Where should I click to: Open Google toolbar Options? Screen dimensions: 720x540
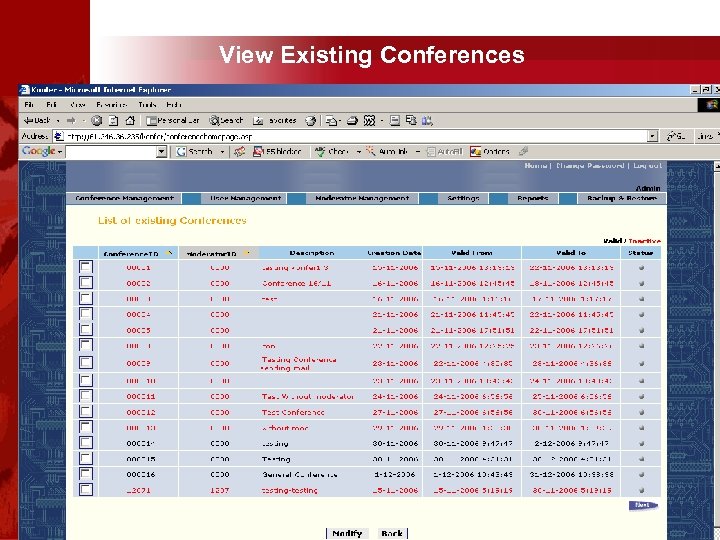489,152
